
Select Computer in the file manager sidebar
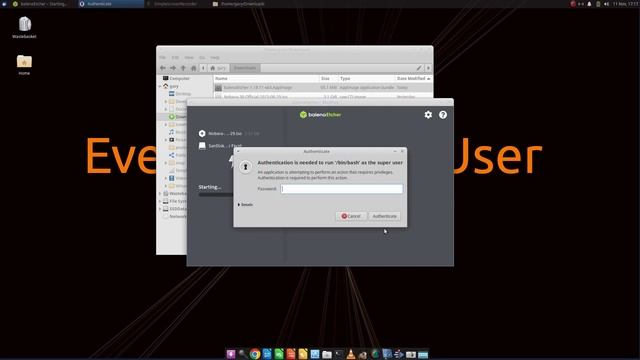pyautogui.click(x=176, y=78)
